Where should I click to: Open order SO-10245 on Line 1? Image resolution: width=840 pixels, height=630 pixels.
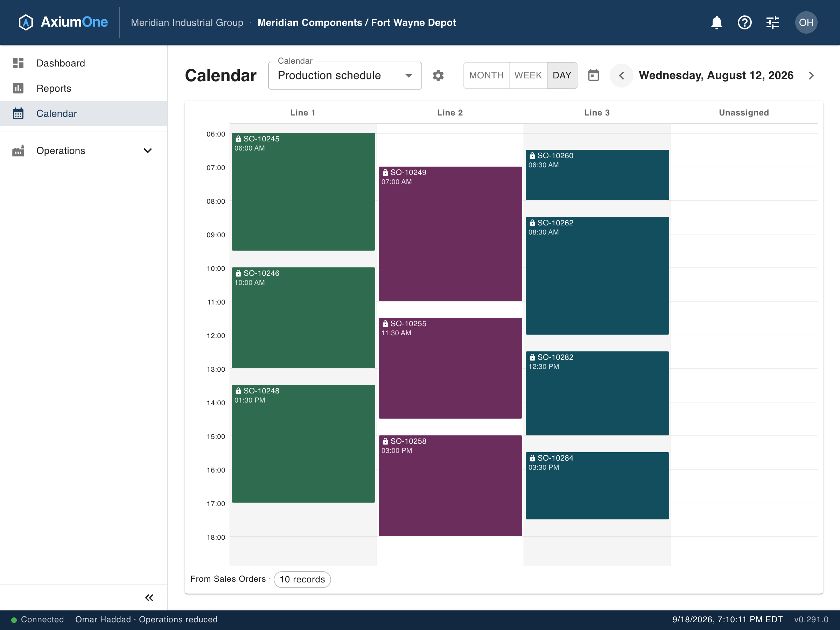point(303,192)
